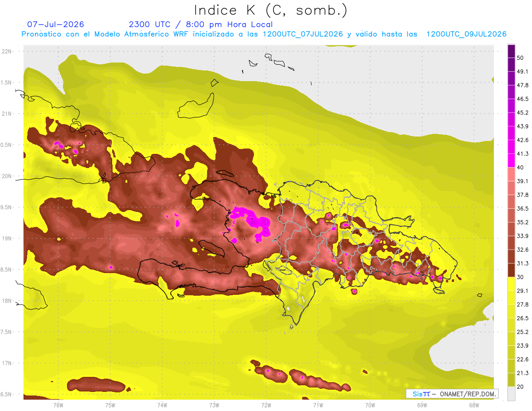Click the colorbar value "27.8"
This screenshot has height=411, width=532.
click(x=523, y=305)
